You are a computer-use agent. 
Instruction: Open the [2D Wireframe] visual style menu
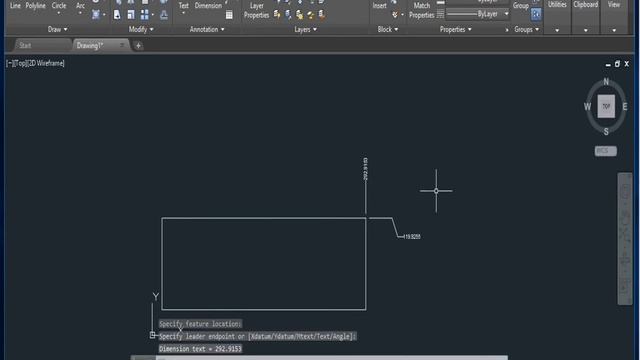click(45, 63)
